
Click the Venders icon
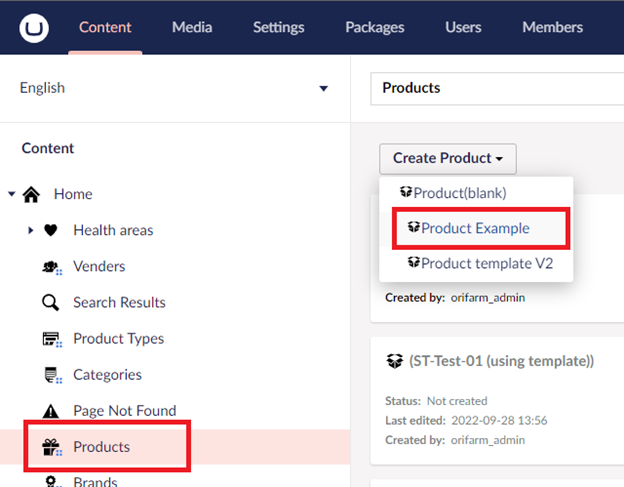[52, 267]
